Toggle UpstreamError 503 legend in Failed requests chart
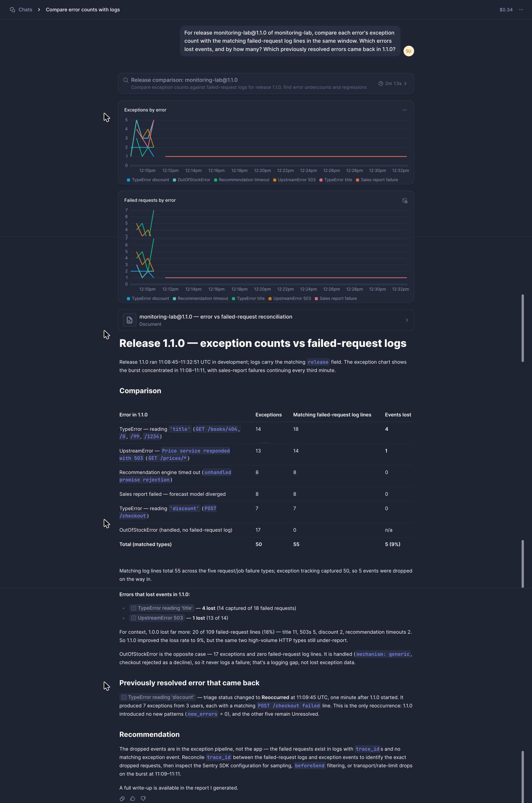Screen dimensions: 532x803 [290, 299]
